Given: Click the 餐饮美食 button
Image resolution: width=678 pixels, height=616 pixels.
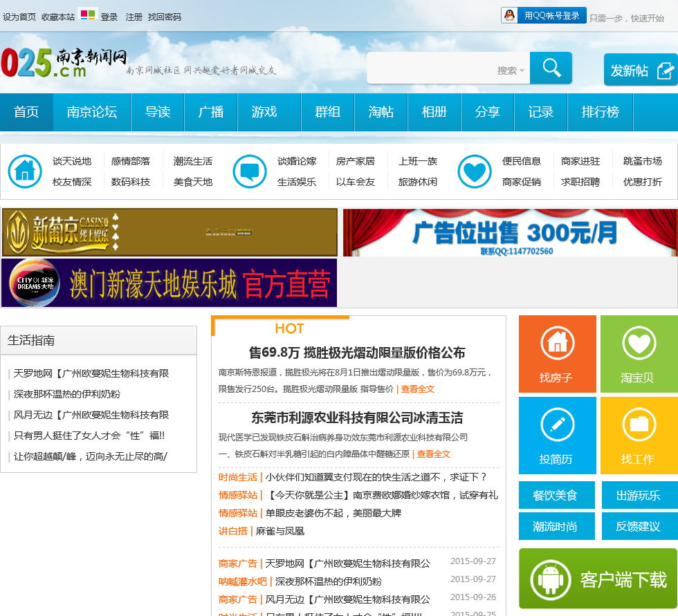Looking at the screenshot, I should coord(557,495).
